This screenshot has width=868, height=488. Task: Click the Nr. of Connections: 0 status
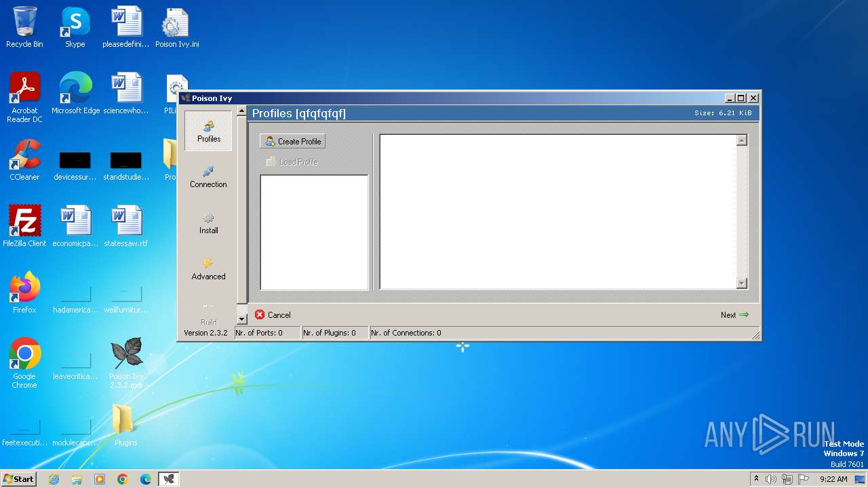pos(406,333)
